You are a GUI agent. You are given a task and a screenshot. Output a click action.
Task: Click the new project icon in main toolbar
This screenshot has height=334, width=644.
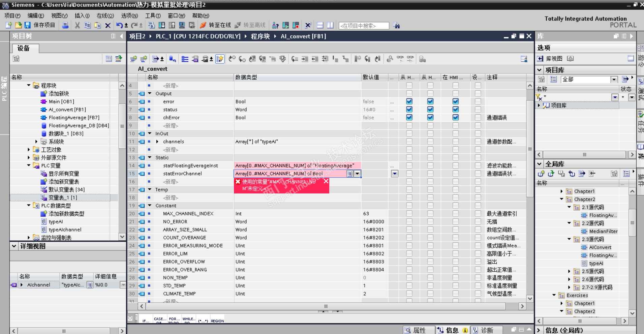tap(9, 25)
